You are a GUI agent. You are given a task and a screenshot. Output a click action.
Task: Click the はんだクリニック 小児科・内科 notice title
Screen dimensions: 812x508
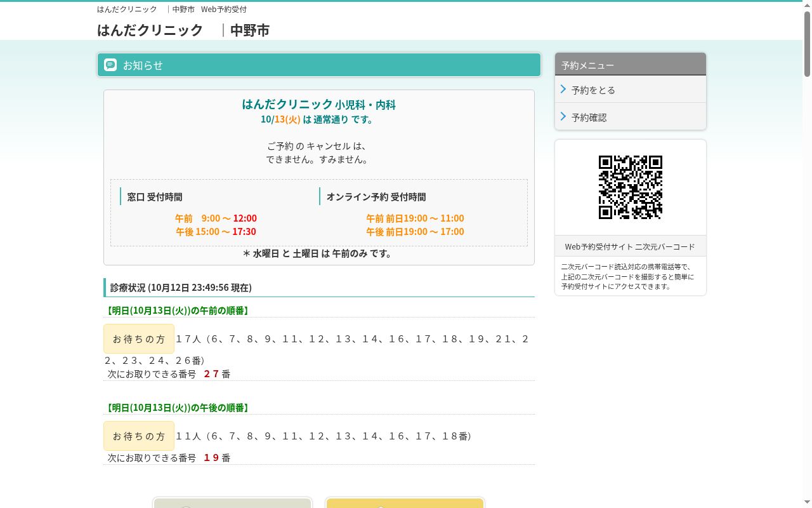coord(318,104)
